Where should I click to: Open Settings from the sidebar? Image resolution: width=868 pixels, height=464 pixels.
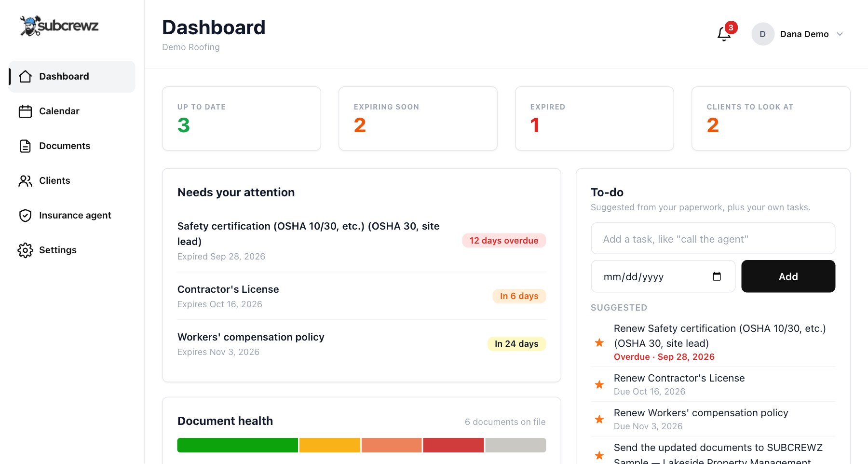point(72,250)
